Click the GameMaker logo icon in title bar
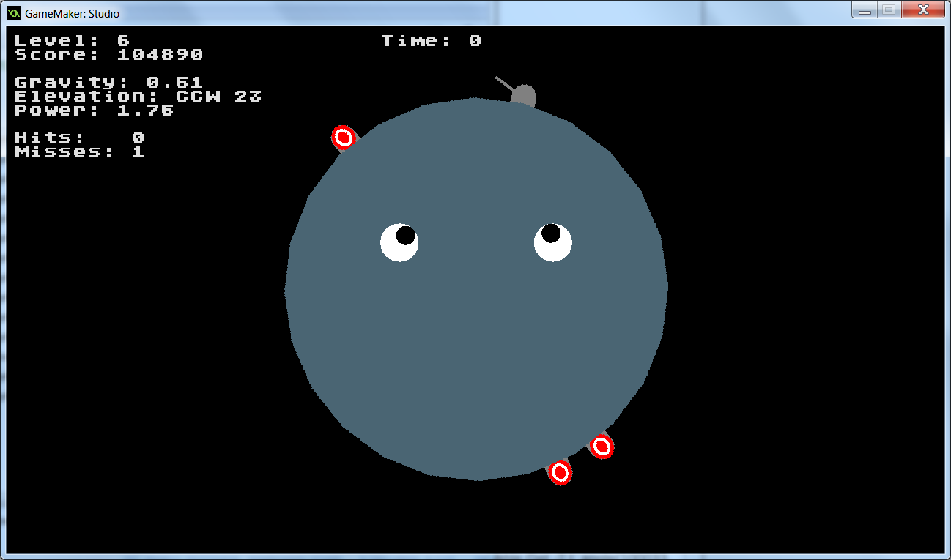 (13, 13)
